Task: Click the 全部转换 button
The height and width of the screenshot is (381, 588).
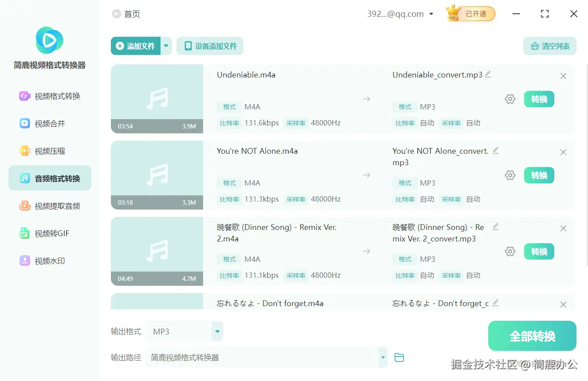Action: [532, 336]
